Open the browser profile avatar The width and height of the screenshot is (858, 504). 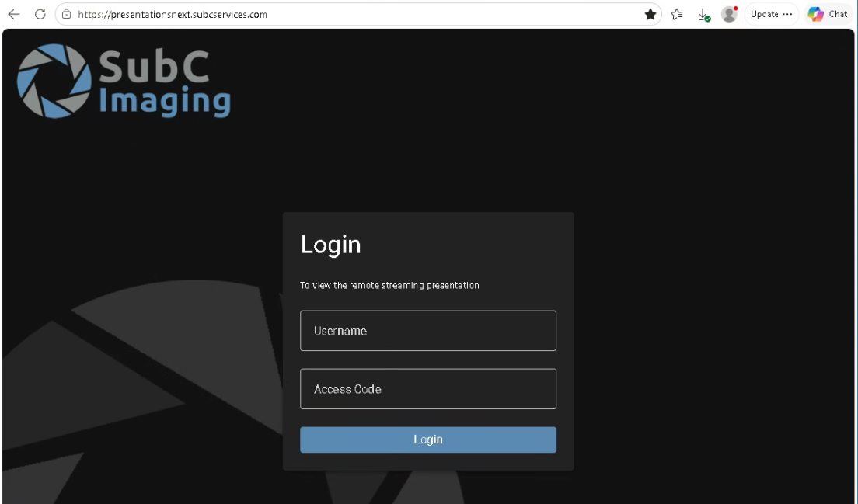[730, 14]
